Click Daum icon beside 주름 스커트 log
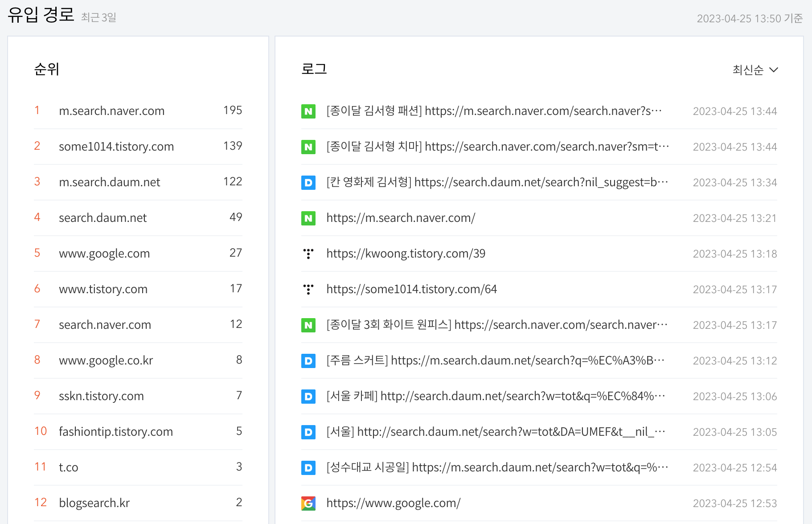The image size is (812, 524). 308,360
